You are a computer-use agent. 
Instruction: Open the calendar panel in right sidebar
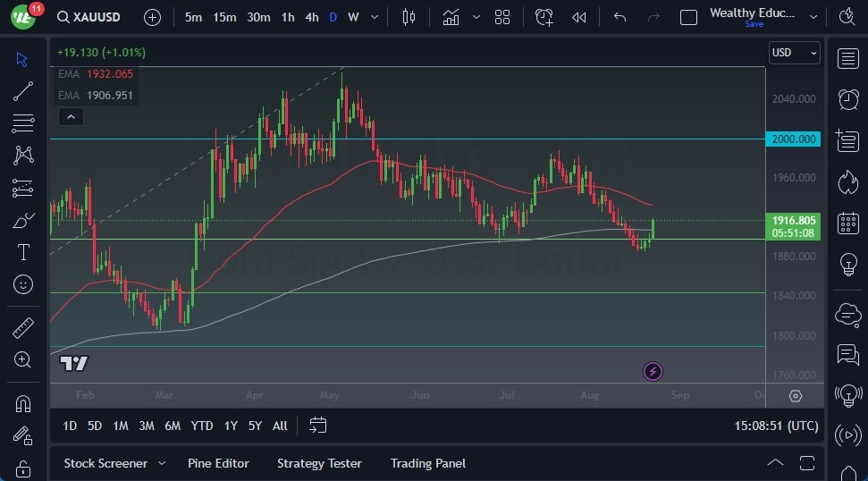(x=847, y=224)
